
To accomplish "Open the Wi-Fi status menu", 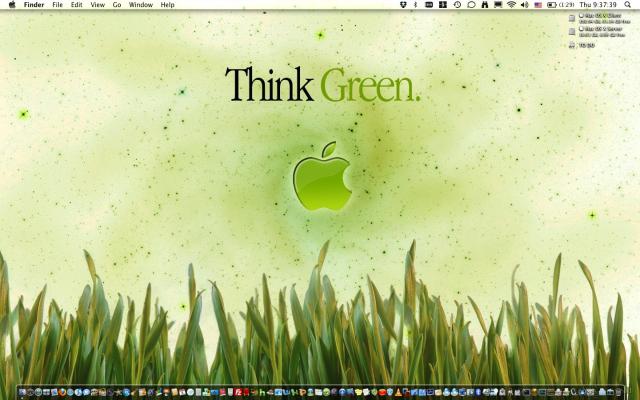I will click(x=511, y=4).
